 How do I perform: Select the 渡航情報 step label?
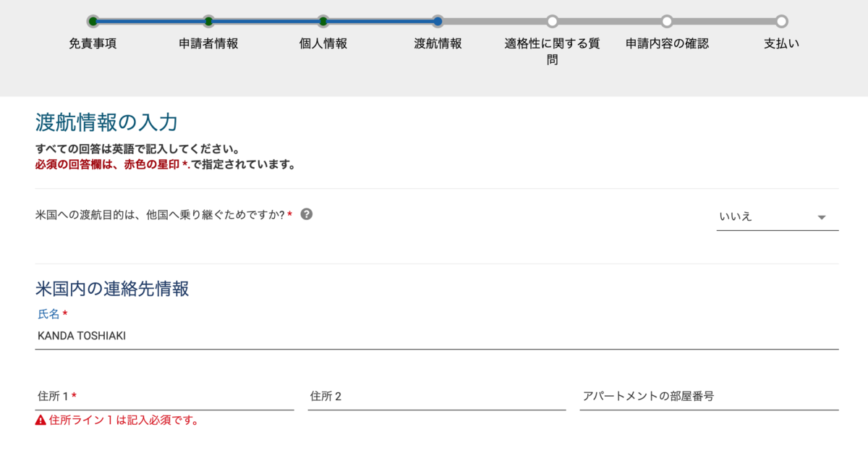pyautogui.click(x=438, y=43)
